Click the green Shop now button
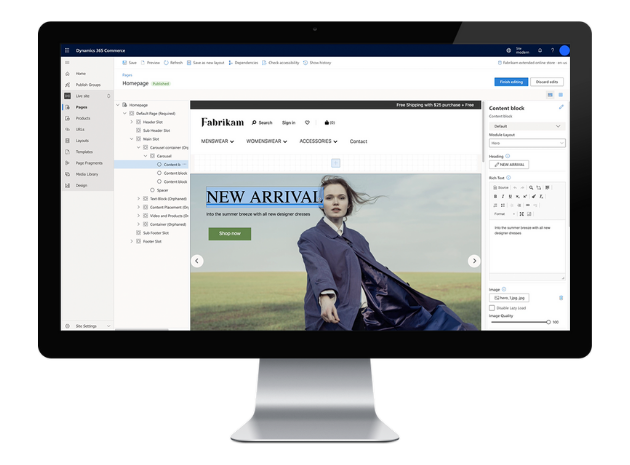The image size is (630, 465). tap(230, 234)
